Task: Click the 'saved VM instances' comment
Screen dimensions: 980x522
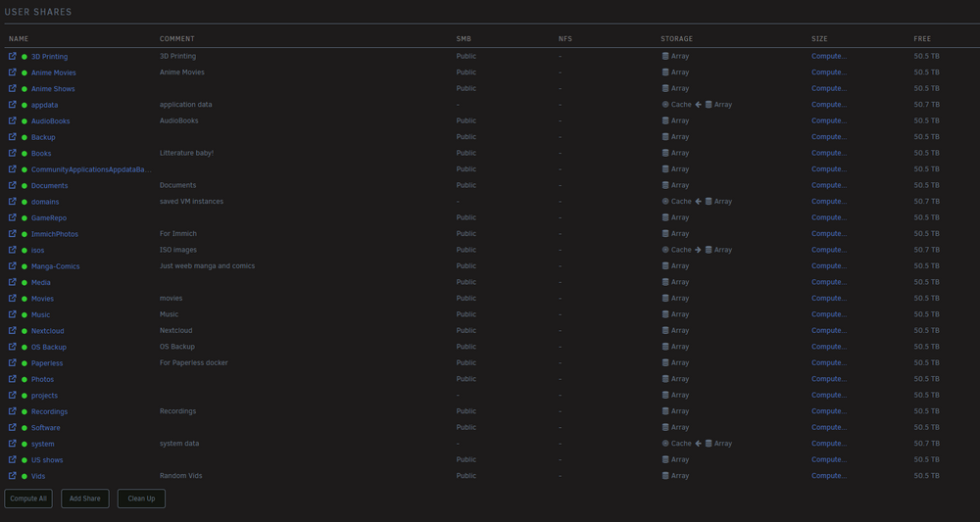Action: coord(191,201)
